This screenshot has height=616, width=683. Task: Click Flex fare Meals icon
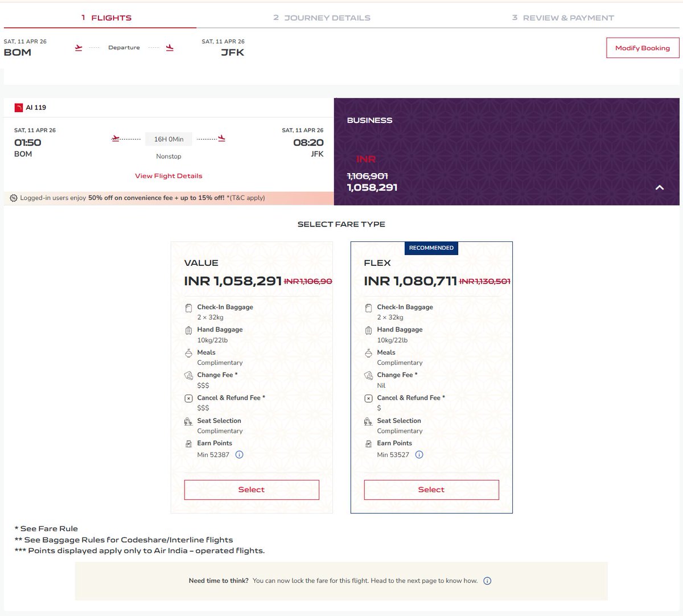click(x=369, y=353)
